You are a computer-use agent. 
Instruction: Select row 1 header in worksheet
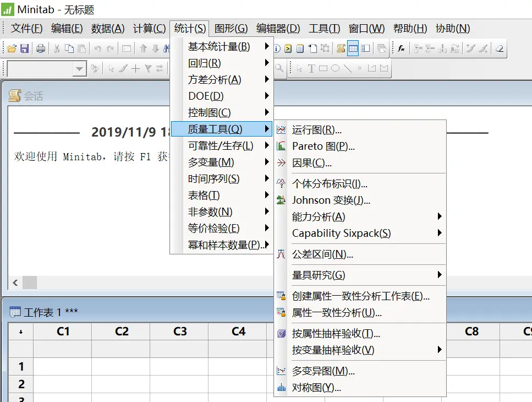[x=21, y=366]
